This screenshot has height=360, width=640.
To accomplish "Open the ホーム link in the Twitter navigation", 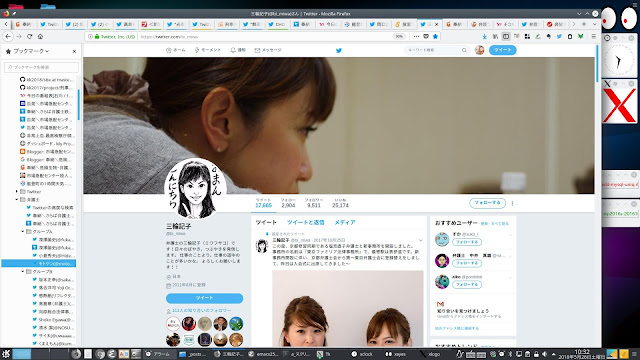I will [176, 50].
